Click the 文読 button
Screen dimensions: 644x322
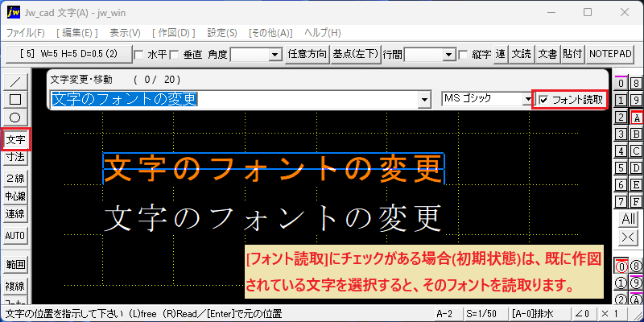tap(522, 54)
